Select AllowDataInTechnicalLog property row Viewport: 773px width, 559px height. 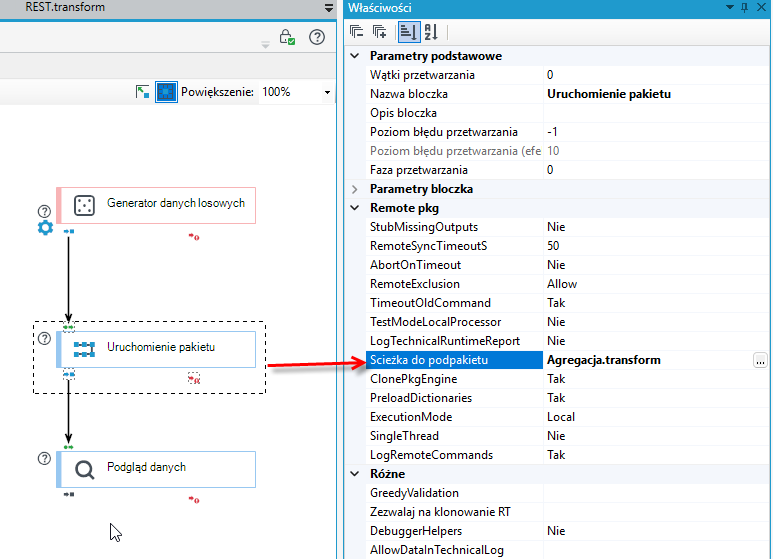tap(567, 550)
